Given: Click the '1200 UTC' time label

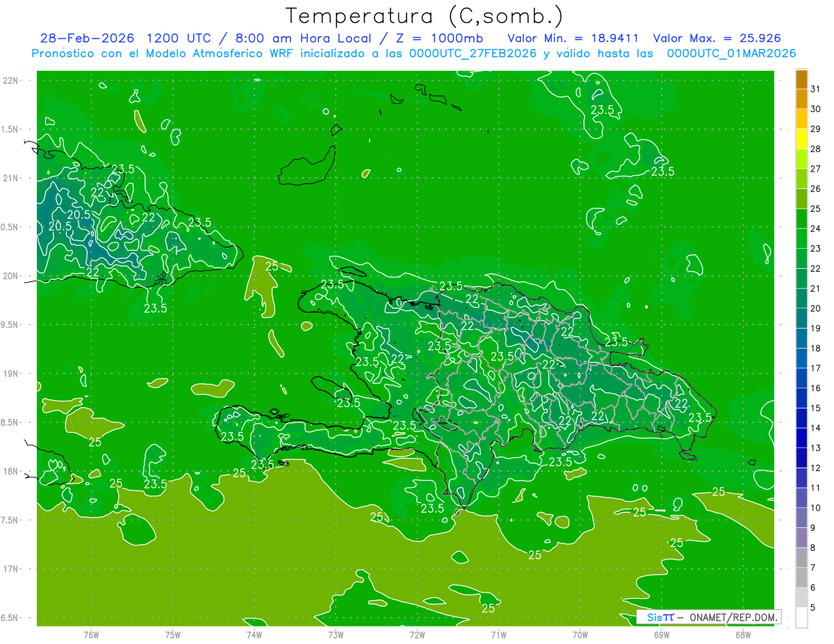Looking at the screenshot, I should click(181, 38).
